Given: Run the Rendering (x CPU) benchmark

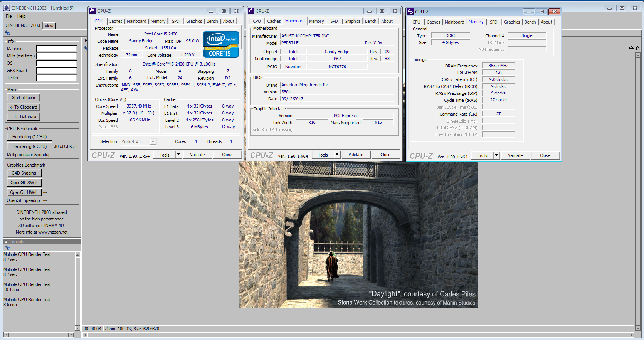Looking at the screenshot, I should 30,146.
